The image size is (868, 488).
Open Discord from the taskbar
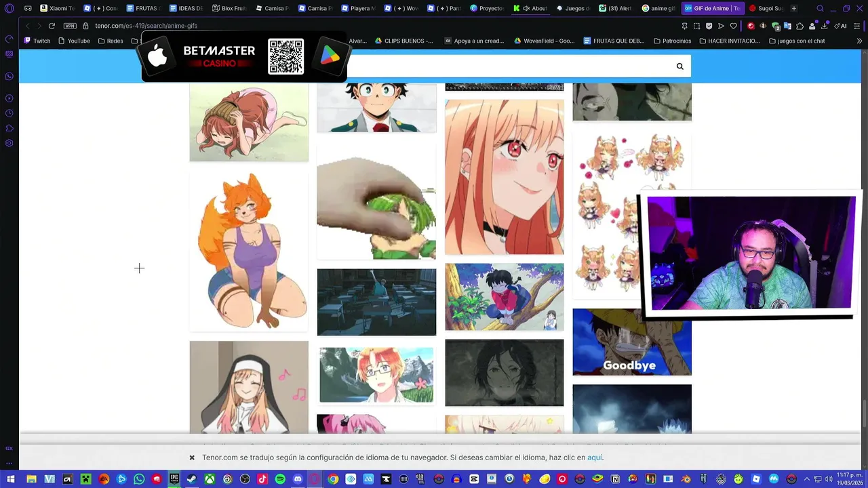click(x=298, y=479)
